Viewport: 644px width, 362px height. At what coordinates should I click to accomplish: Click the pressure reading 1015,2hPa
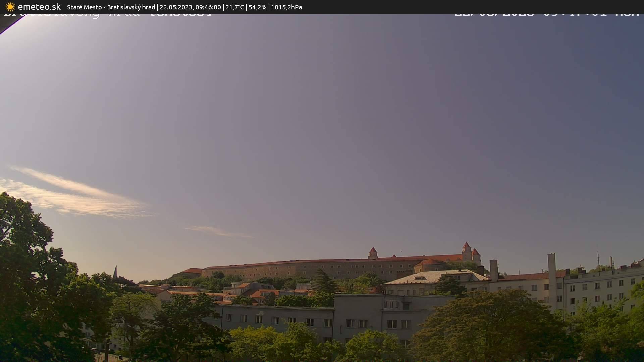pyautogui.click(x=286, y=7)
